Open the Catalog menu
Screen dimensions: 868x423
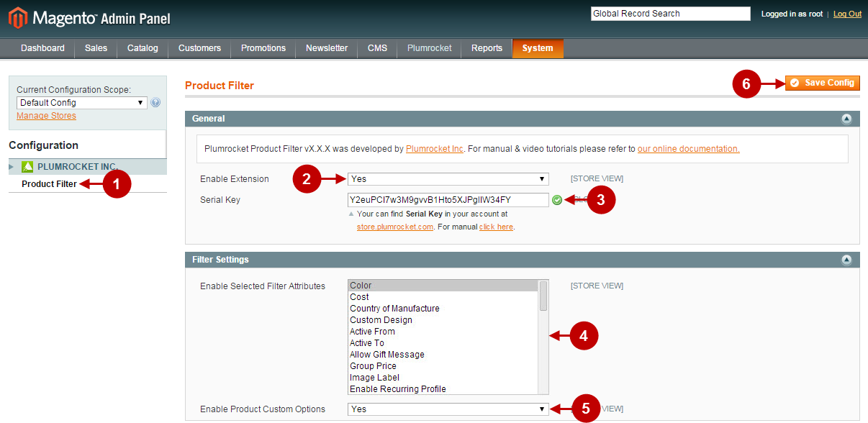143,48
